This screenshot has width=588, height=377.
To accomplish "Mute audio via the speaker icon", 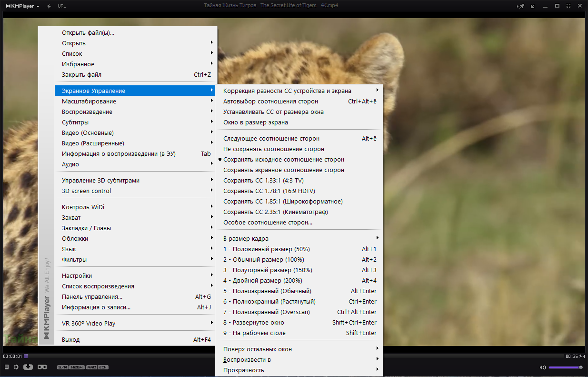I will coord(542,367).
